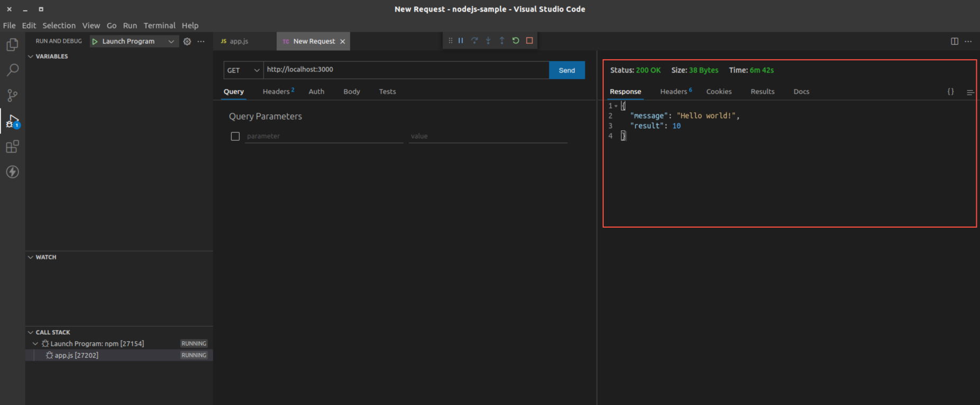Enable the query parameter checkbox

click(x=235, y=137)
